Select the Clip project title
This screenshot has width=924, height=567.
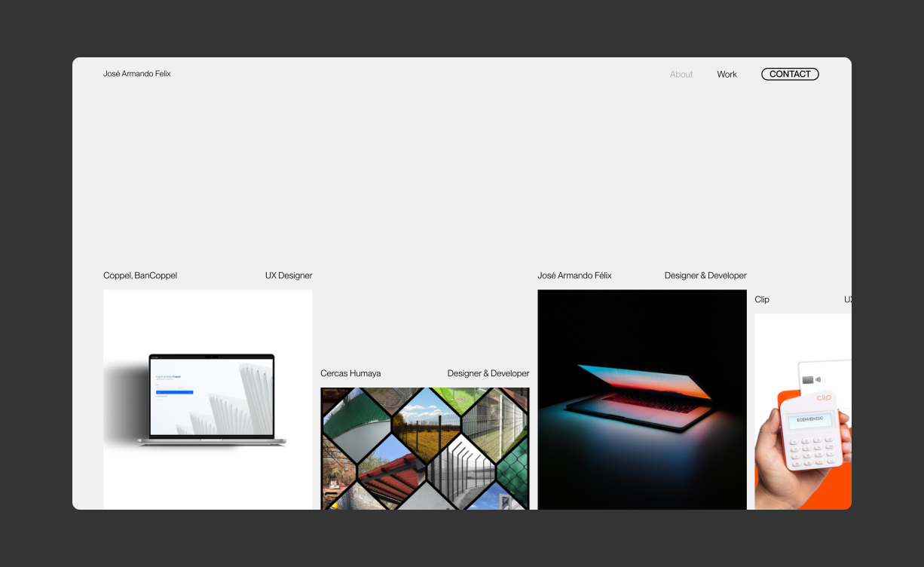click(x=762, y=300)
